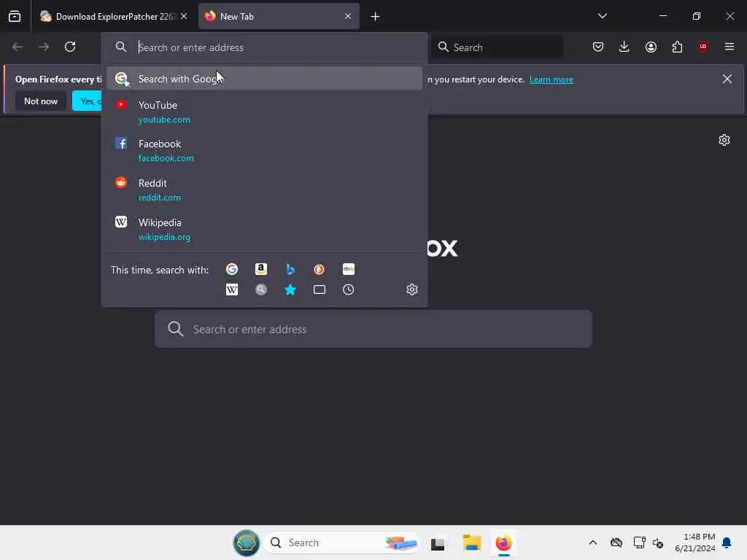Open the Firefox application hamburger menu
747x560 pixels.
[x=729, y=47]
